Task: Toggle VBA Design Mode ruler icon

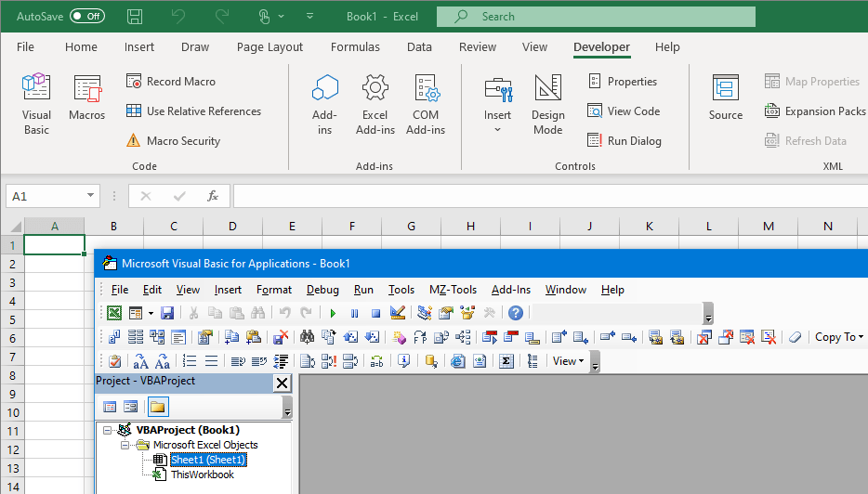Action: (x=398, y=313)
